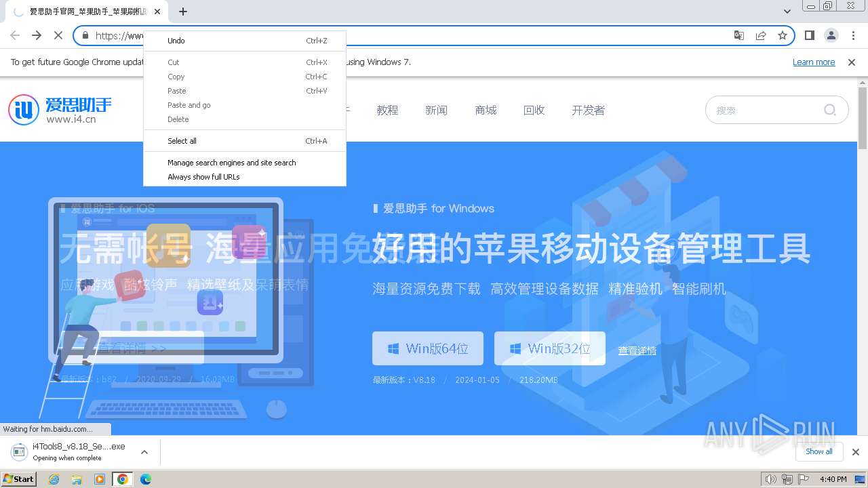
Task: Open the Learn more link
Action: tap(814, 62)
